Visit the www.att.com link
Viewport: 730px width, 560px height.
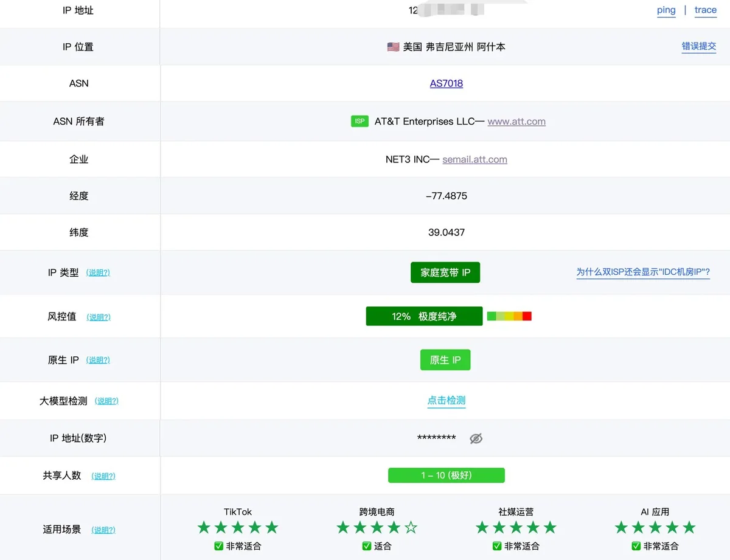(516, 121)
